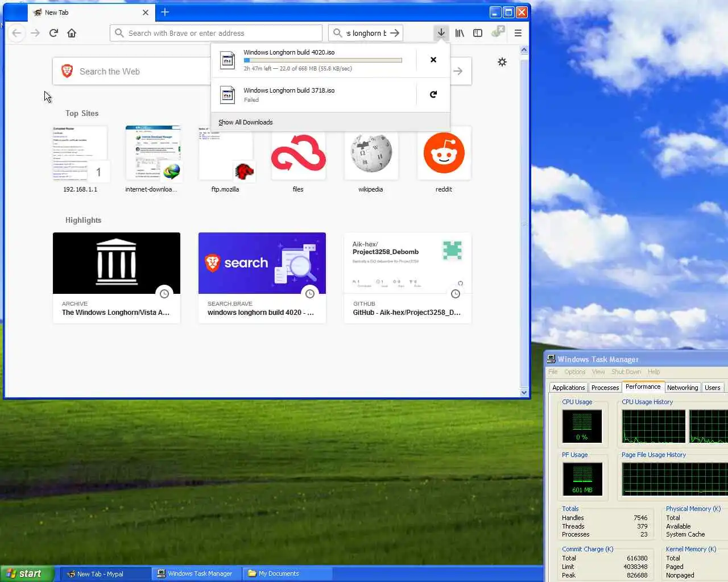Open the reddit top site tile
The width and height of the screenshot is (728, 582).
tap(444, 160)
